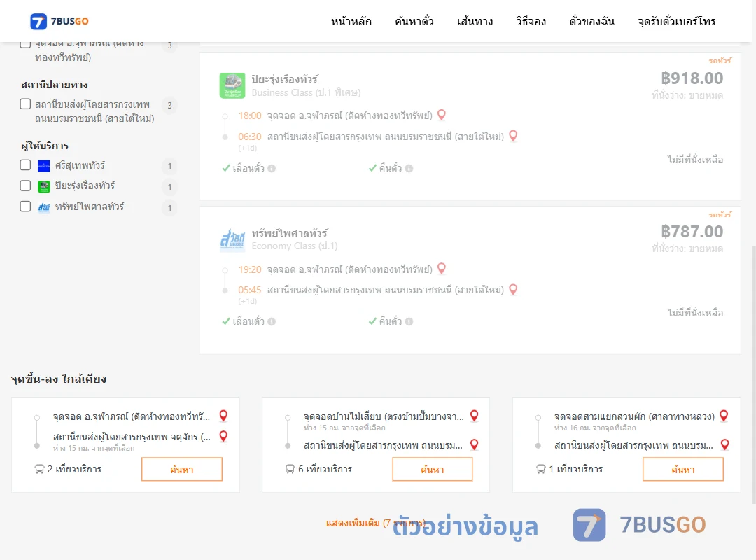This screenshot has width=756, height=560.
Task: Open map pin for จุดจอดสามแยกสวนผัก stop
Action: (x=724, y=415)
